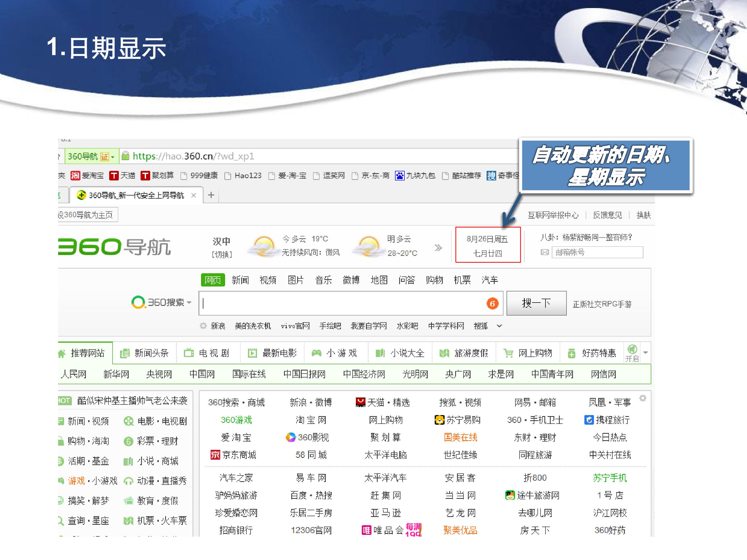Open the 人民网 link
The width and height of the screenshot is (747, 560).
74,374
